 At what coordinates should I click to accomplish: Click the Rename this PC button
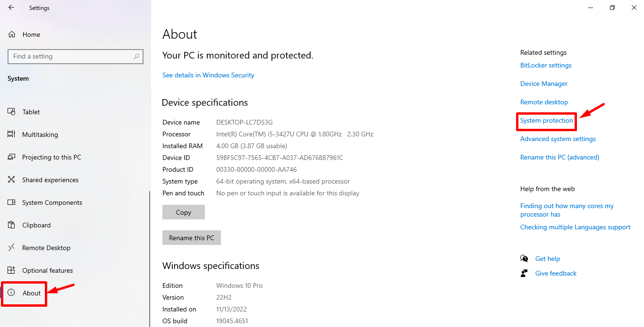point(192,238)
